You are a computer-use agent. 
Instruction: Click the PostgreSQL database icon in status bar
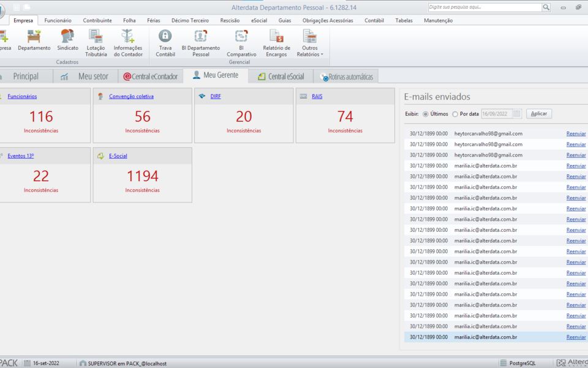click(503, 363)
